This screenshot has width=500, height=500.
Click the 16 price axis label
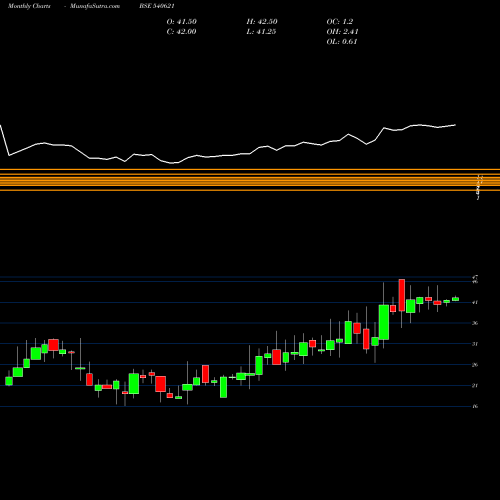(475, 406)
